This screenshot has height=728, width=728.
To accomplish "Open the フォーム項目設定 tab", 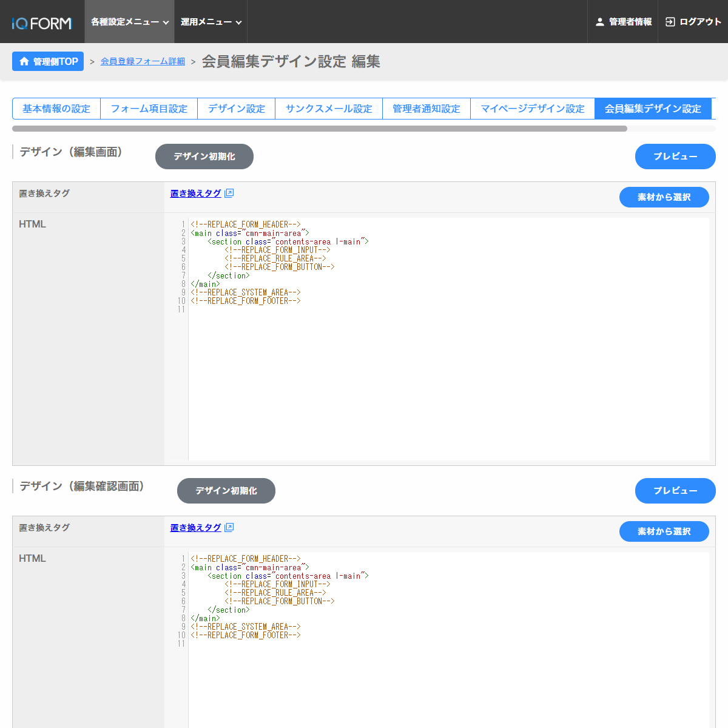I will tap(149, 109).
